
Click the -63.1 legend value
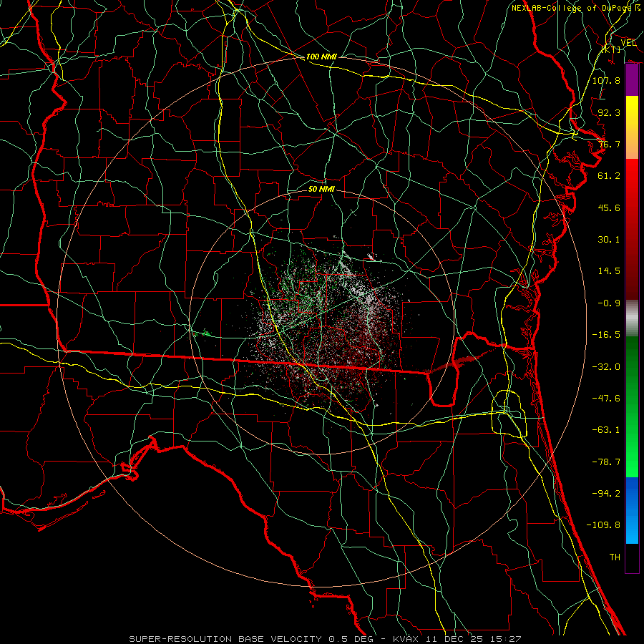[606, 430]
